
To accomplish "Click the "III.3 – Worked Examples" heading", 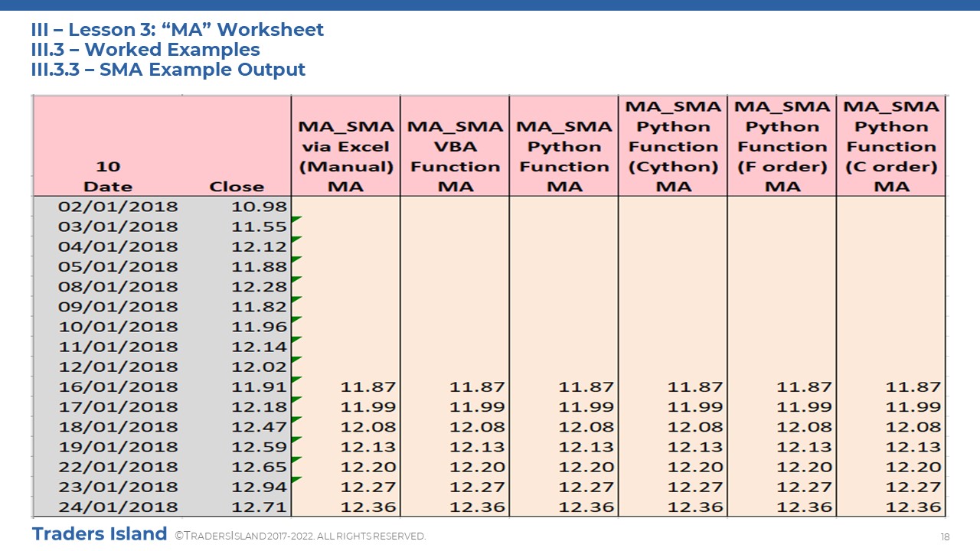I will [145, 50].
